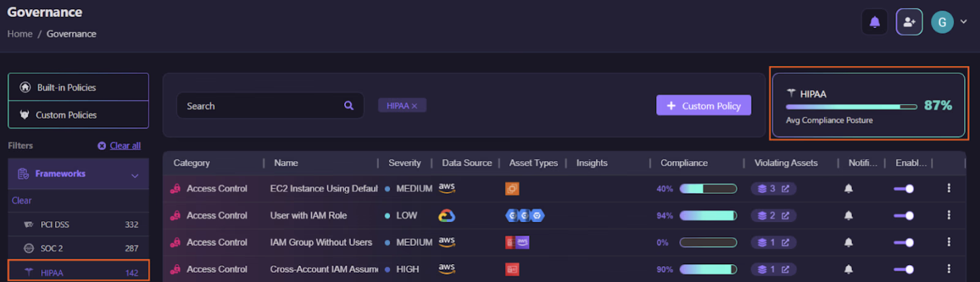Toggle enable switch for EC2 Instance policy
The height and width of the screenshot is (282, 980).
903,188
